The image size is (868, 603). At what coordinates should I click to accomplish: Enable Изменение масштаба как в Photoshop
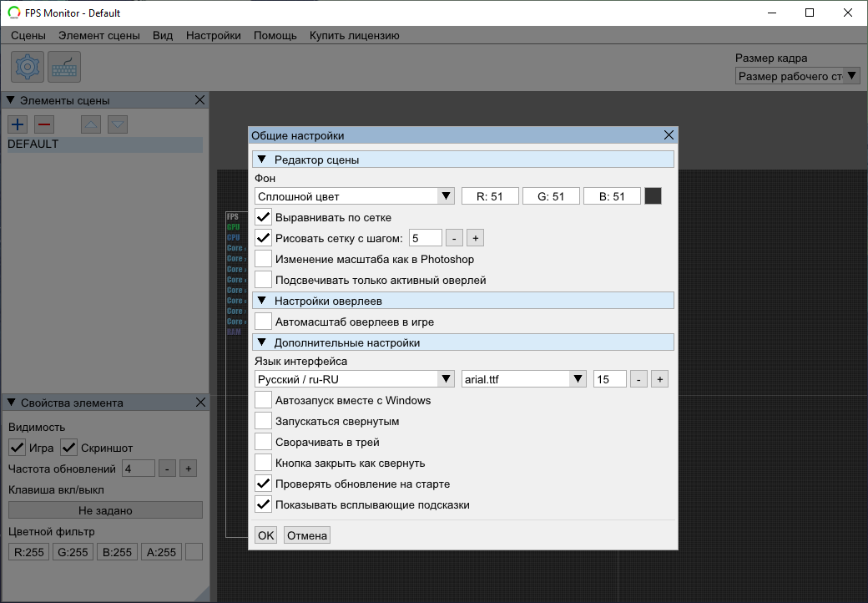264,259
